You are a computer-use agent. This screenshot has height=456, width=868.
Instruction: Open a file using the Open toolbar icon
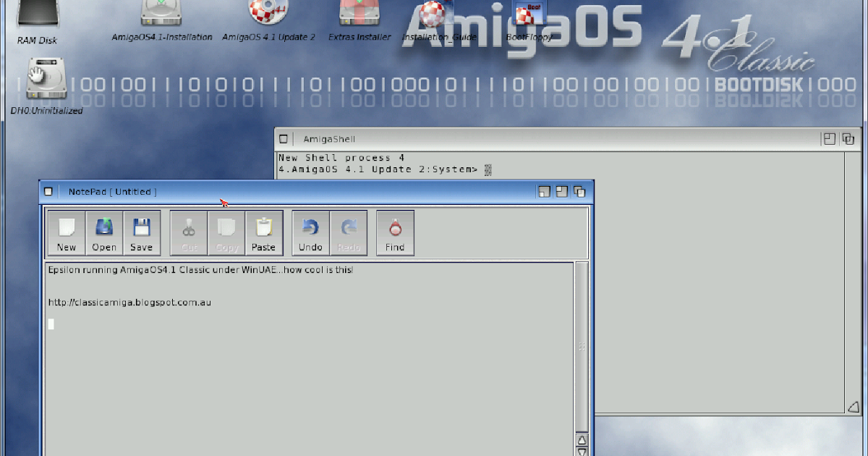coord(104,232)
